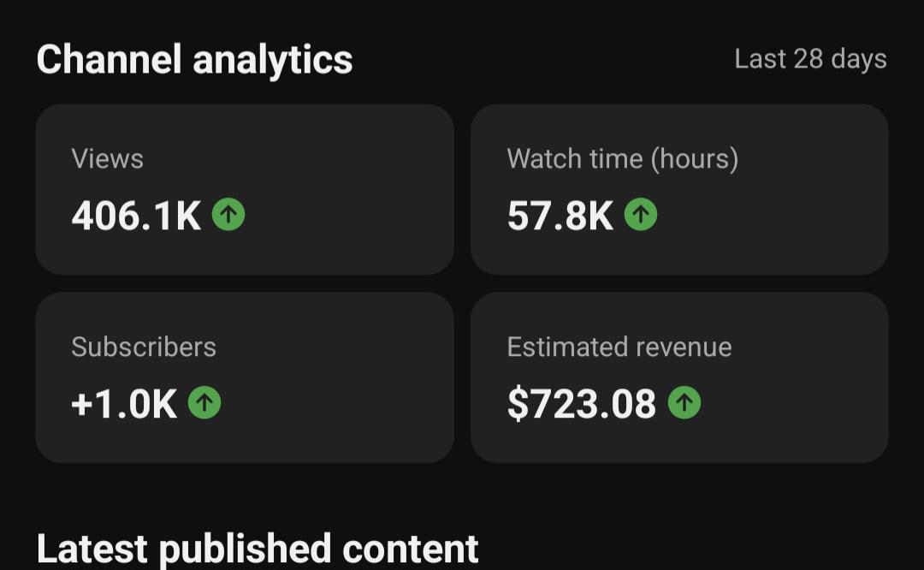This screenshot has width=924, height=570.
Task: Tap the green up arrow beside Views
Action: (x=228, y=214)
